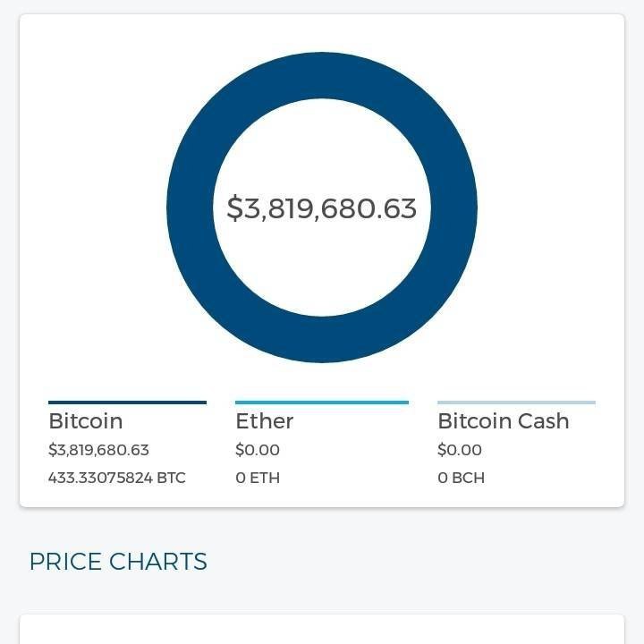Click the price chart card below the heading

point(322,629)
